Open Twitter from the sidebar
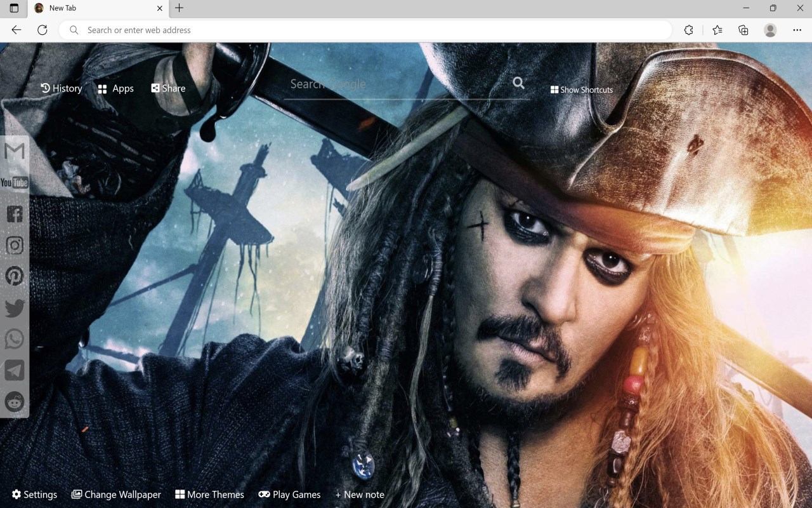Screen dimensions: 812x508 point(15,308)
